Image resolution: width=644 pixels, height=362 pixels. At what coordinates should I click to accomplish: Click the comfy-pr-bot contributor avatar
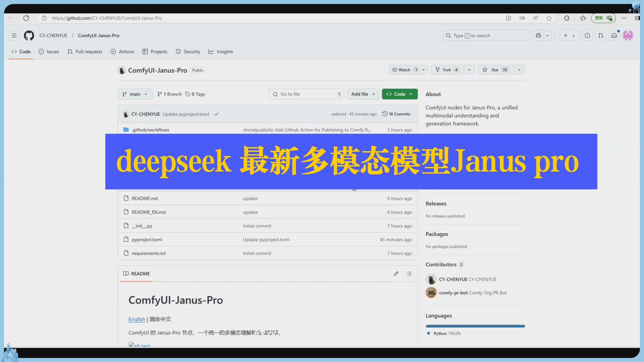(x=431, y=293)
